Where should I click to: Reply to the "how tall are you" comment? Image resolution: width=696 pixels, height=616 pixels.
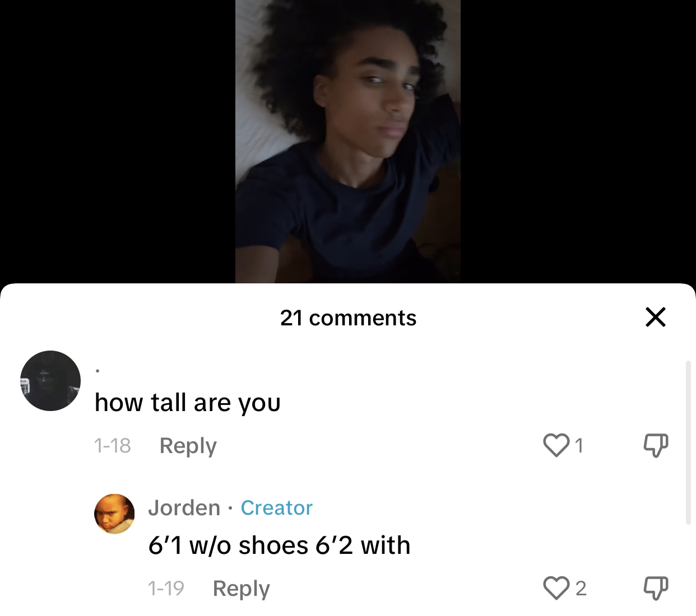[188, 446]
